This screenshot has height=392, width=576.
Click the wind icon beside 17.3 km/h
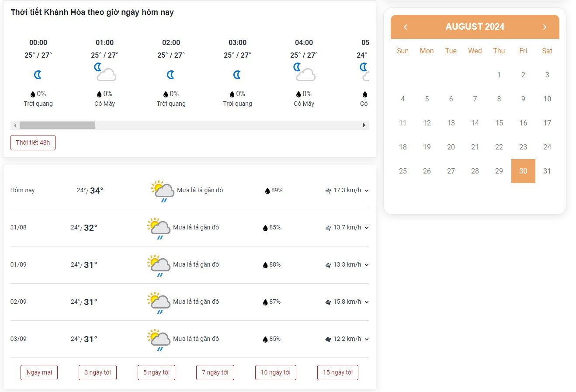328,191
